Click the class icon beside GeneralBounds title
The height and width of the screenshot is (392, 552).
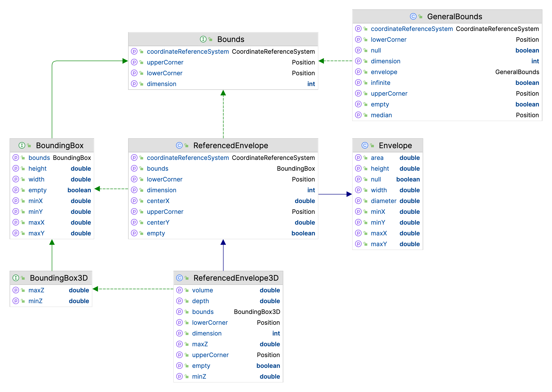point(413,16)
